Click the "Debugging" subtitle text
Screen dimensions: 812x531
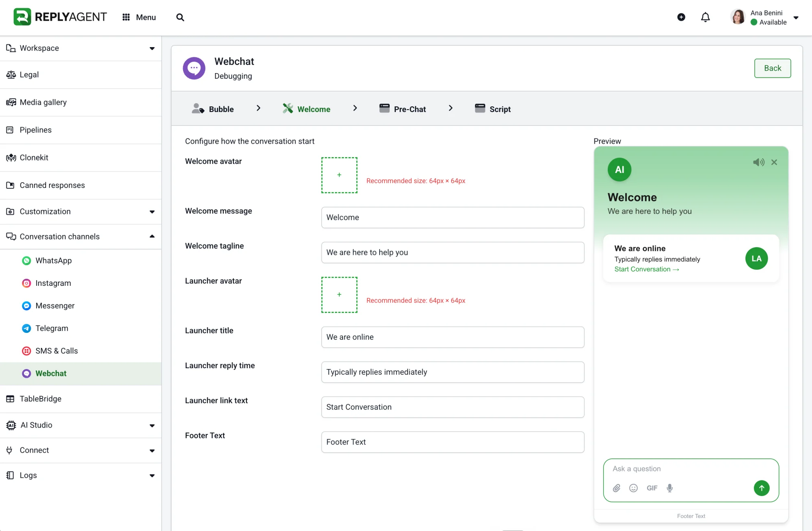(233, 76)
